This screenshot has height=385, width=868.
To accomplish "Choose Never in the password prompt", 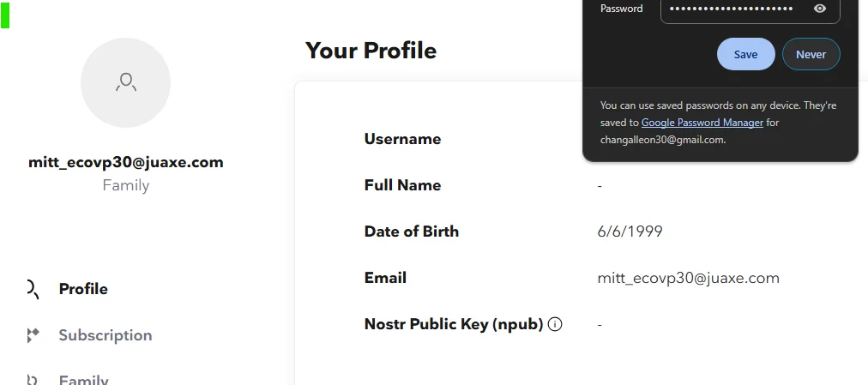I will [x=811, y=54].
